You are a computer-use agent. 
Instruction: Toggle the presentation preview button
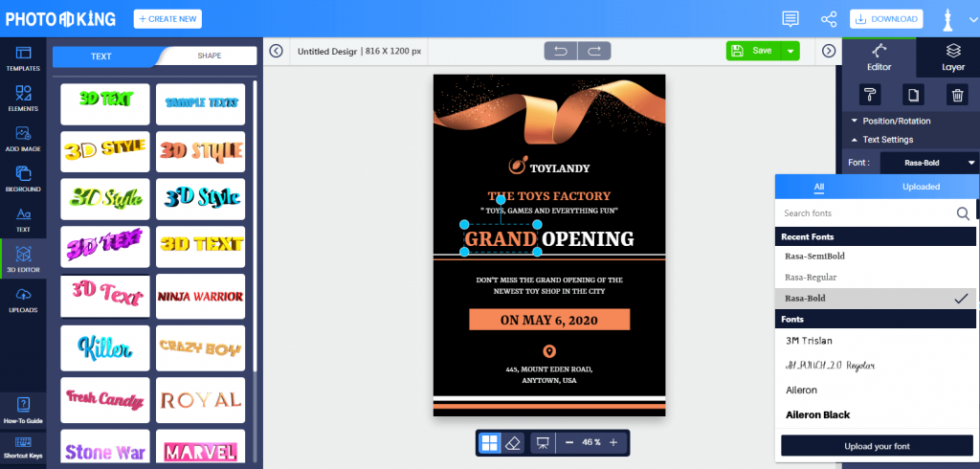543,443
